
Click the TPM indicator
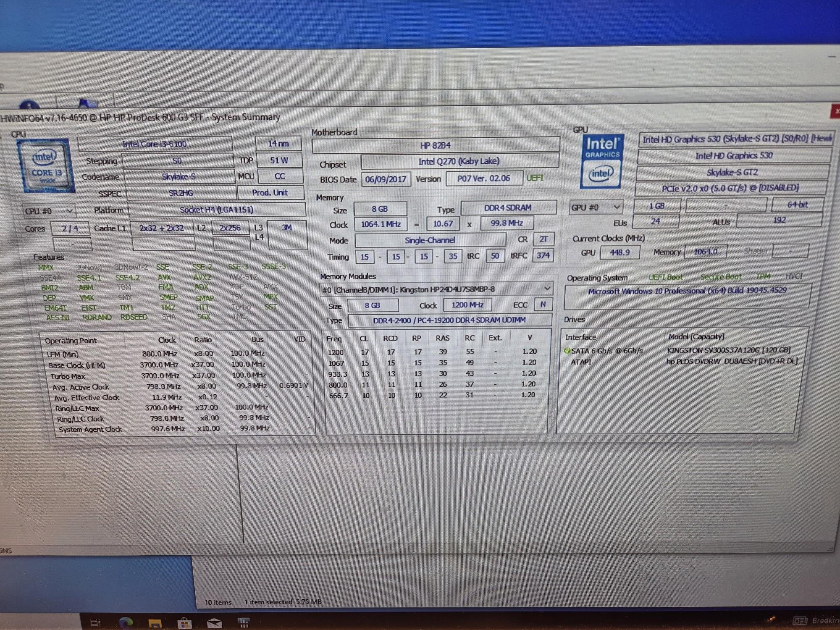[x=763, y=276]
